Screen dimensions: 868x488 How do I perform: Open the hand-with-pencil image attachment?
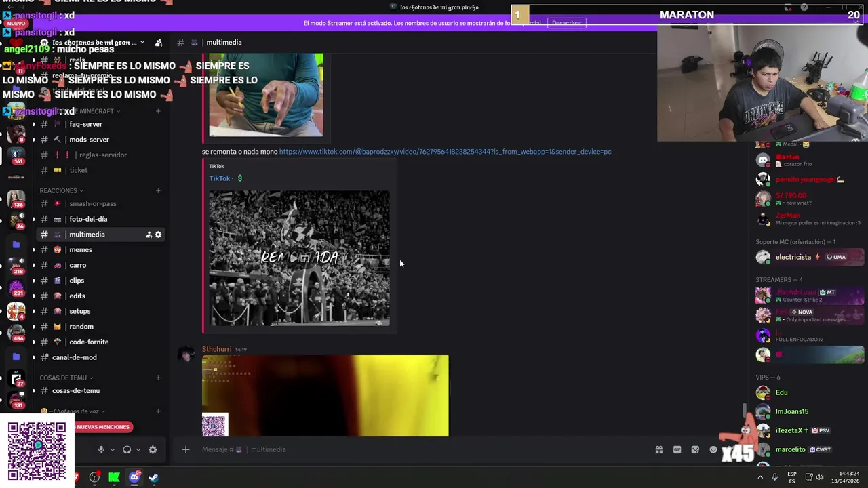[266, 95]
